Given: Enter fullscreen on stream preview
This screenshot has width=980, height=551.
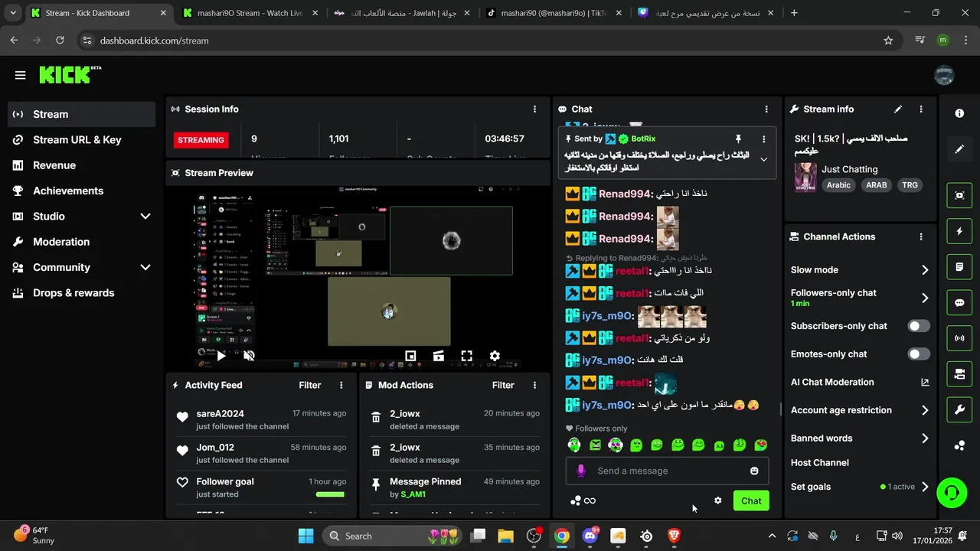Looking at the screenshot, I should [466, 356].
